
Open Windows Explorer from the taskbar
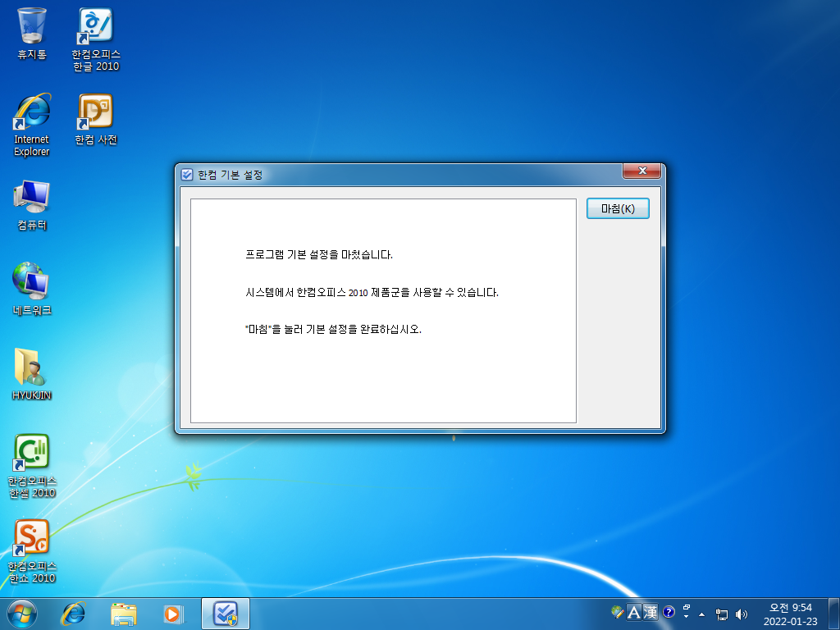[123, 614]
